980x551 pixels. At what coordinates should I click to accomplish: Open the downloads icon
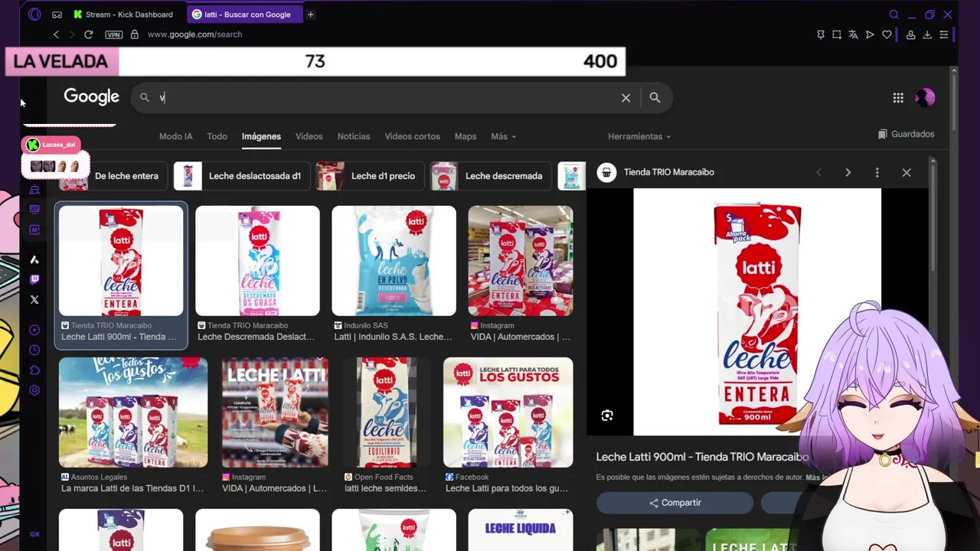click(x=927, y=34)
